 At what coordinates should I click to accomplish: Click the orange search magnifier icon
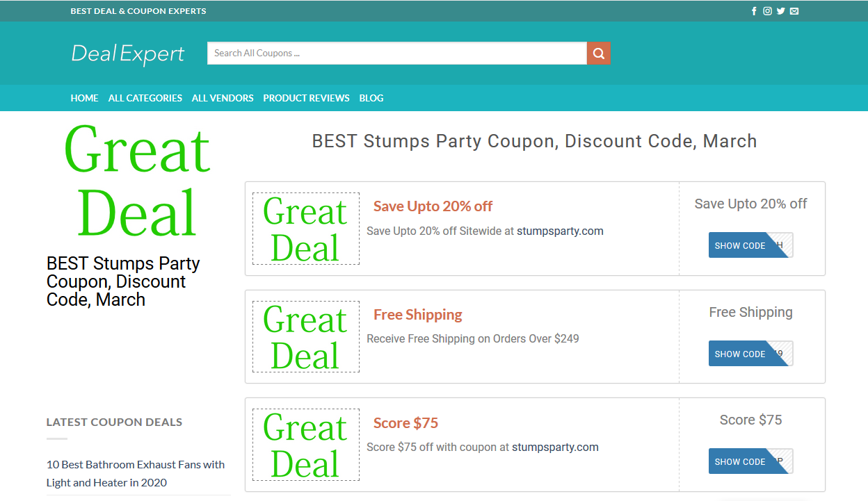click(x=598, y=53)
